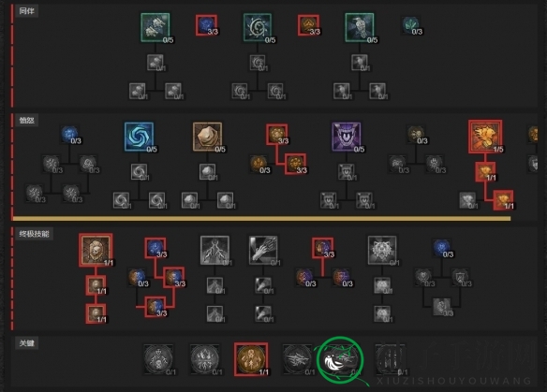This screenshot has height=392, width=547.
Task: Select the stone-face Petrify ultimate skill 1/1
Action: coord(96,250)
